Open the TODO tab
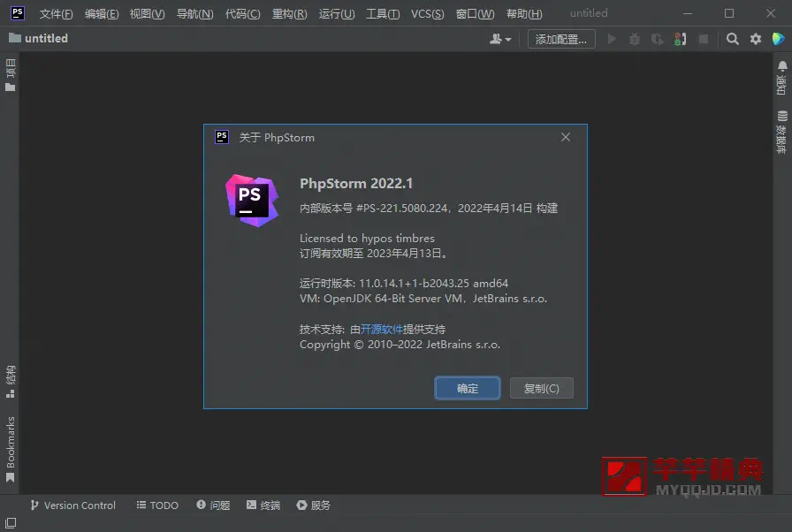 157,505
